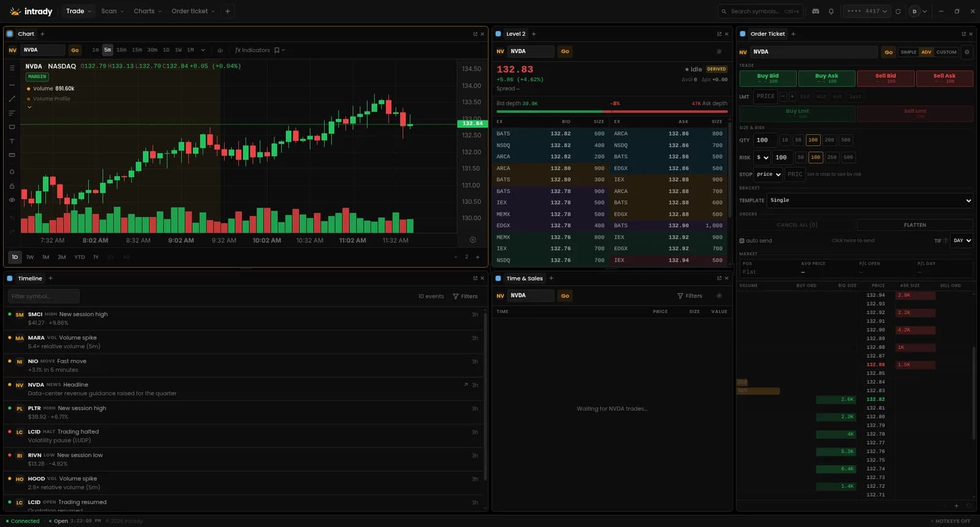This screenshot has height=527, width=980.
Task: Select the trend line drawing tool
Action: [12, 99]
